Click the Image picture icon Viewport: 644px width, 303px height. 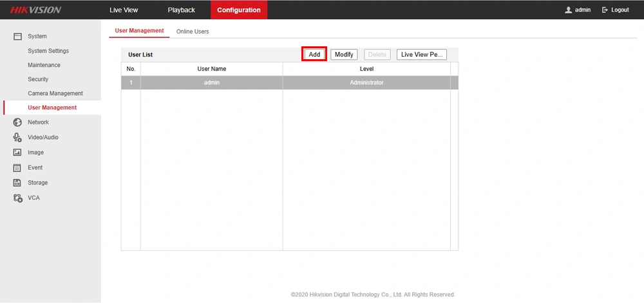[18, 152]
